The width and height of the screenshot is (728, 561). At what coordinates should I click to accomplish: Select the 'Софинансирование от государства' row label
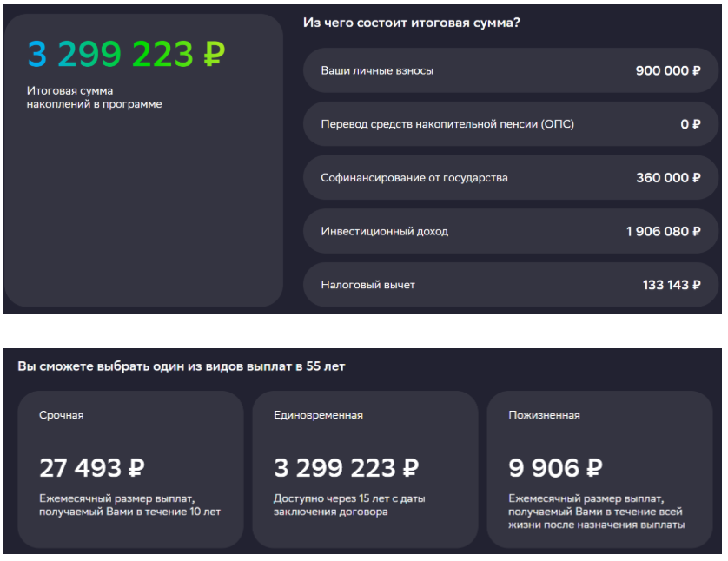coord(414,178)
